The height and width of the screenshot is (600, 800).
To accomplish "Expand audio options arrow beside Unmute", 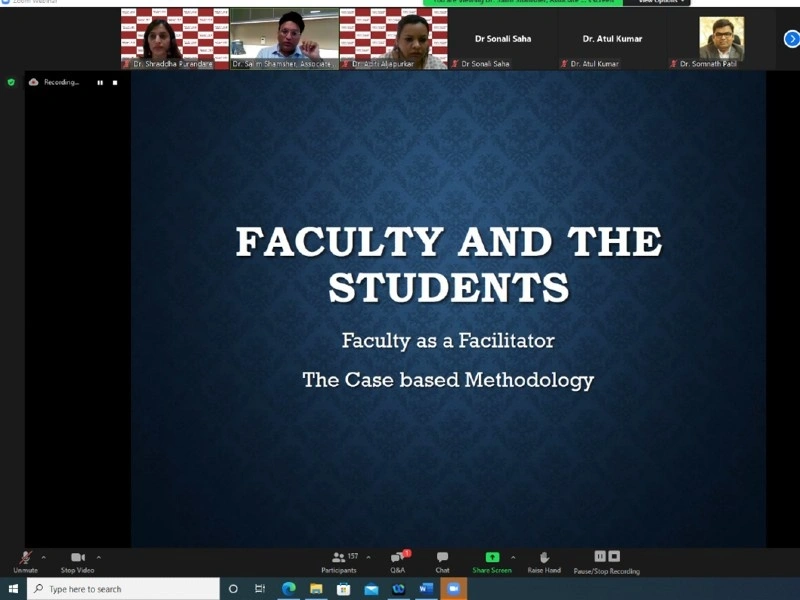I will (43, 557).
